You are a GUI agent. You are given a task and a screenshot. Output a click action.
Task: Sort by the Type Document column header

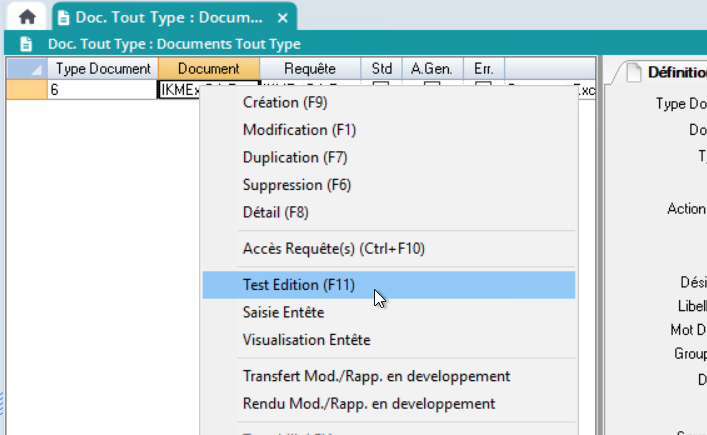pyautogui.click(x=103, y=69)
